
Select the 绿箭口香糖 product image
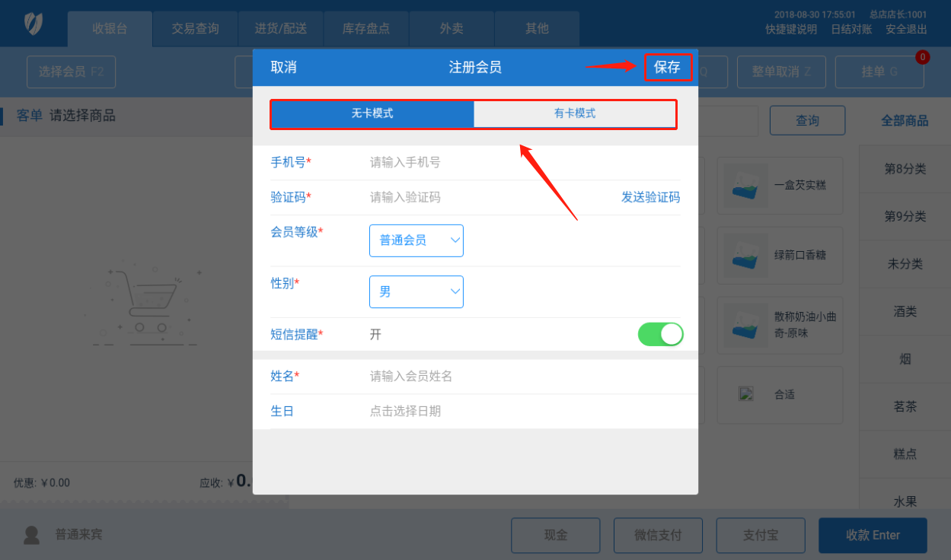click(746, 256)
